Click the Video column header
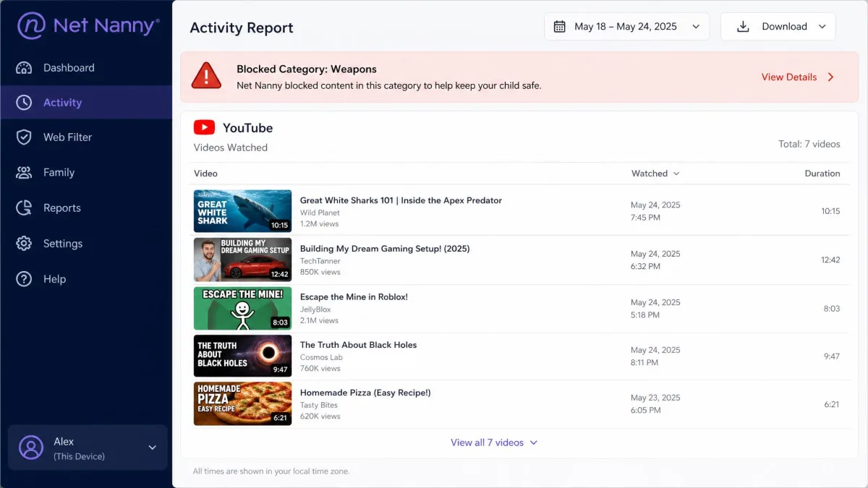This screenshot has width=868, height=488. pos(205,174)
